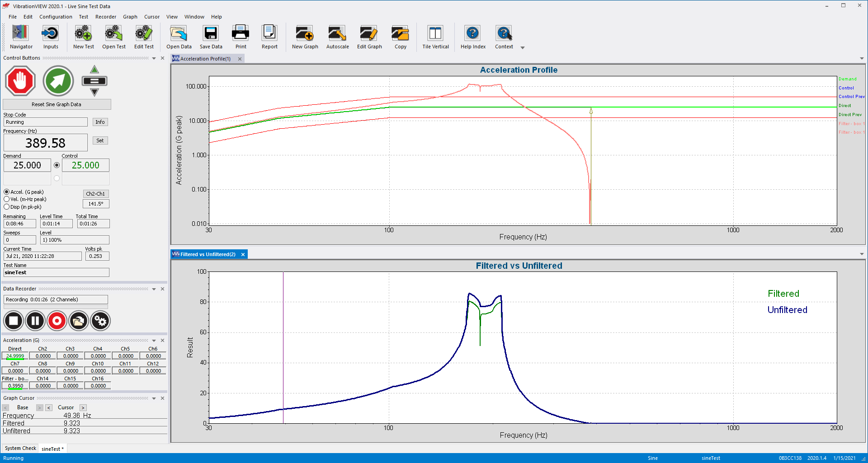Select Accel. (G peak) radio button
The height and width of the screenshot is (463, 868).
coord(7,192)
